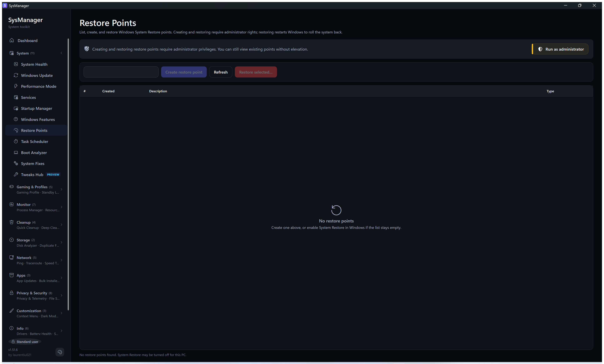This screenshot has height=364, width=604.
Task: Expand the Cleanup section chevron
Action: coord(61,225)
